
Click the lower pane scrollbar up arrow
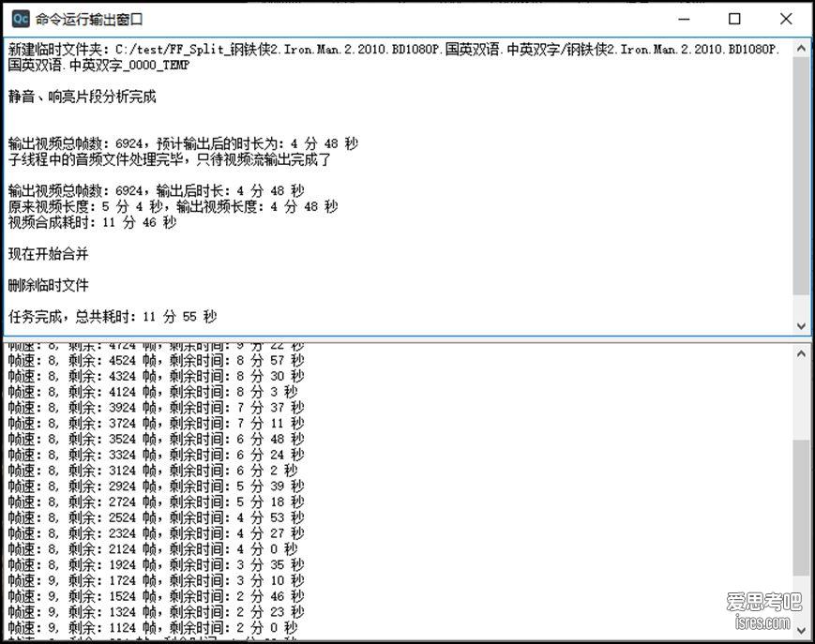pyautogui.click(x=801, y=353)
